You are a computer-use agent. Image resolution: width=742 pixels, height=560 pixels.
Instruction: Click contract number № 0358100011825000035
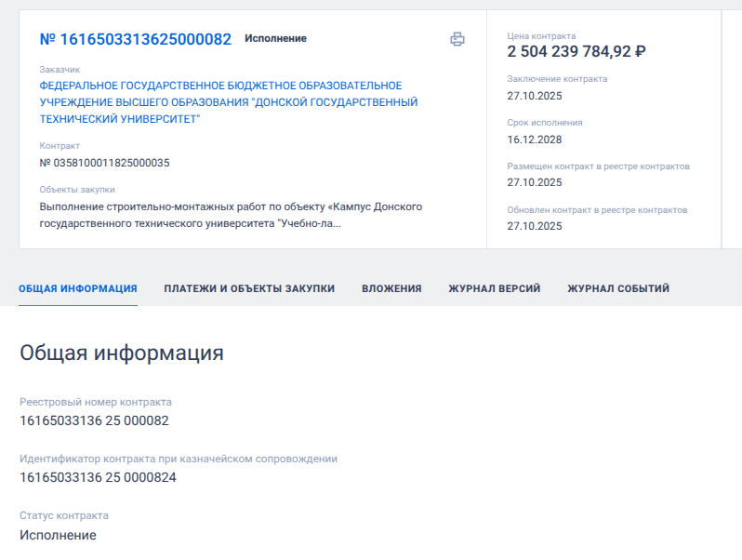(x=104, y=163)
